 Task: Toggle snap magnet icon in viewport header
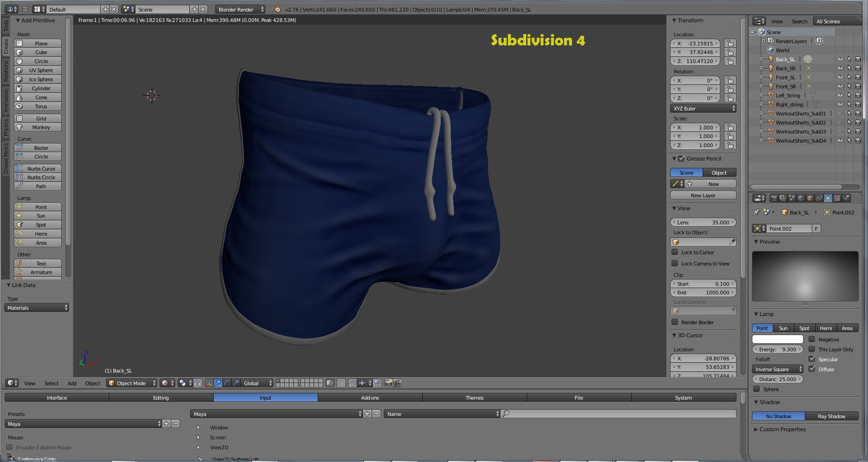(x=353, y=383)
